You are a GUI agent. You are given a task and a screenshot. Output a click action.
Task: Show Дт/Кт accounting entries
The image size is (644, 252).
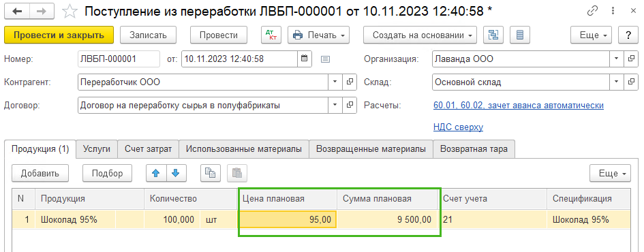[271, 35]
